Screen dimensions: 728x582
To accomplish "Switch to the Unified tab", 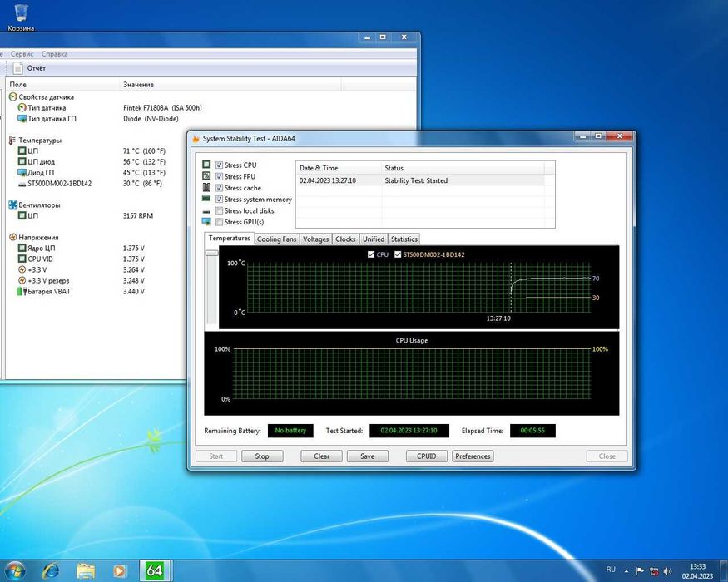I will (x=374, y=239).
